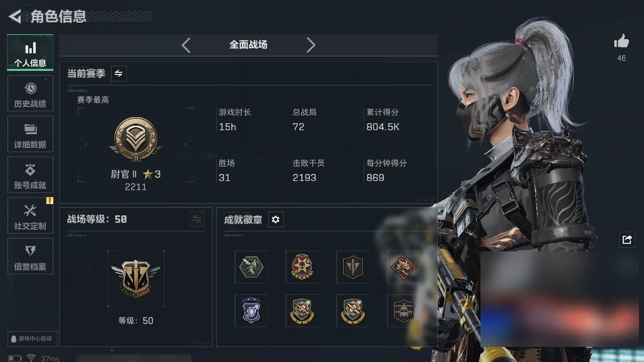The width and height of the screenshot is (644, 362).
Task: Switch to the next game mode with right chevron
Action: click(x=311, y=45)
